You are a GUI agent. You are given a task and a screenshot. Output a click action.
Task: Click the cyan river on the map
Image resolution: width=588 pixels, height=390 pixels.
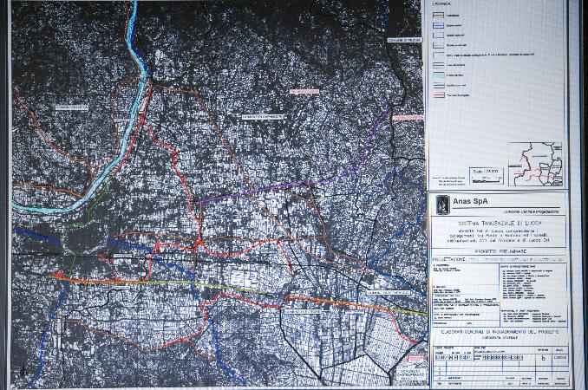(132, 35)
